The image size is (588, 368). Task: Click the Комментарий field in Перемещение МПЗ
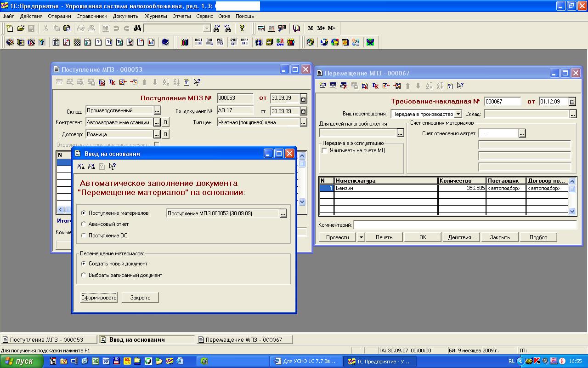(465, 225)
